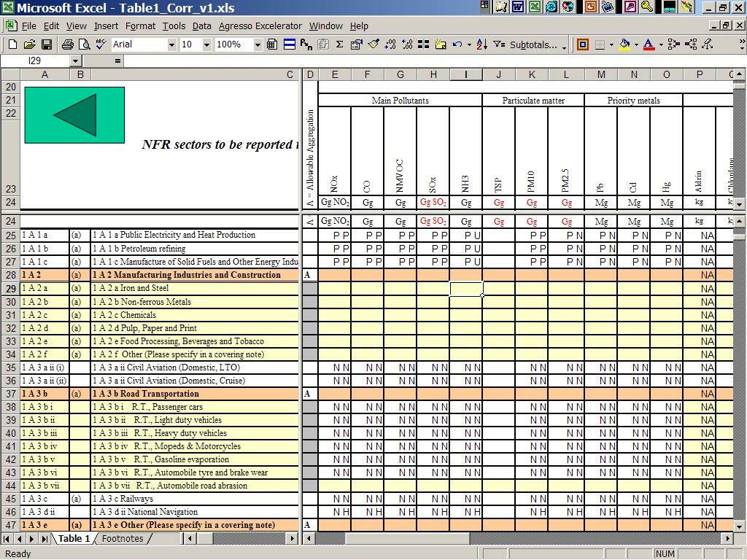This screenshot has height=560, width=747.
Task: Go to last sheet with tab navigation button
Action: [x=44, y=539]
